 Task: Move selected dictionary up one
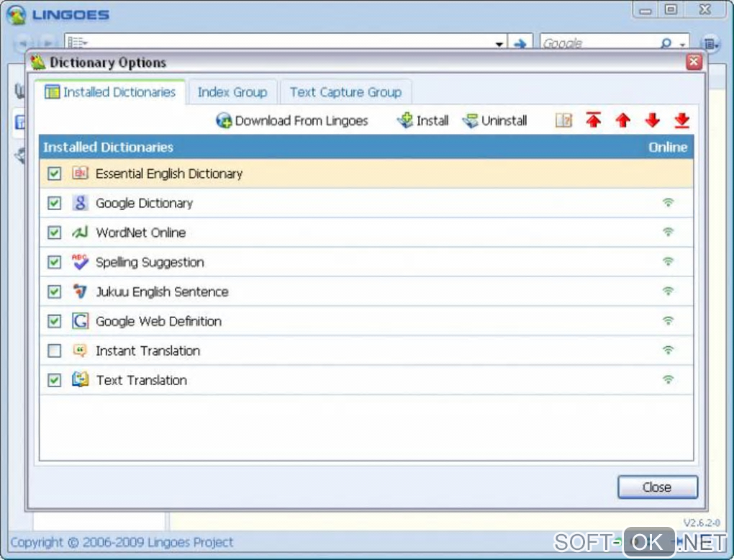pos(623,121)
